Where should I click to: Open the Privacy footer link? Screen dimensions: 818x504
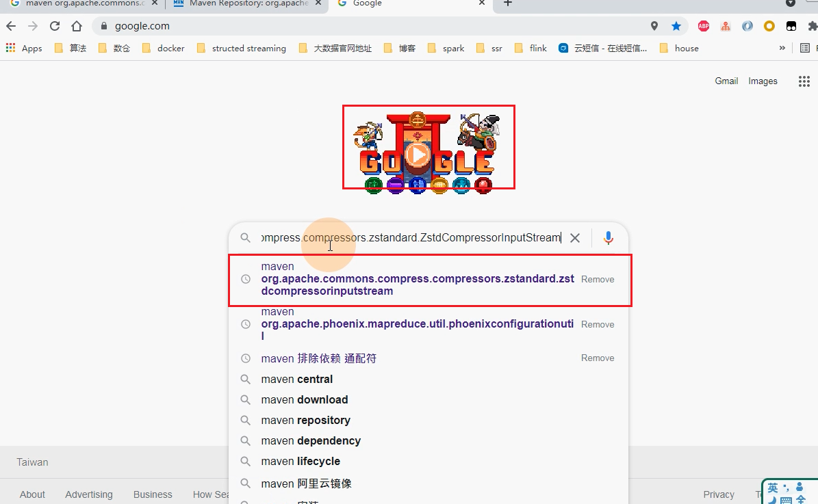718,494
